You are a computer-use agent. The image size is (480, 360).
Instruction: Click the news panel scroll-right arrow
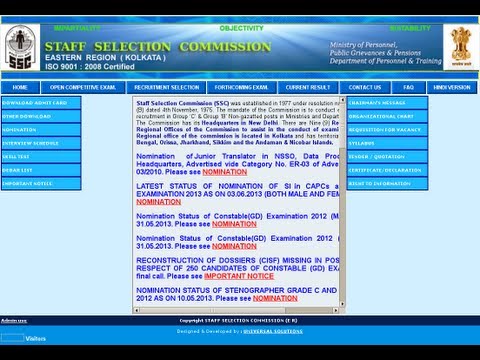click(336, 310)
